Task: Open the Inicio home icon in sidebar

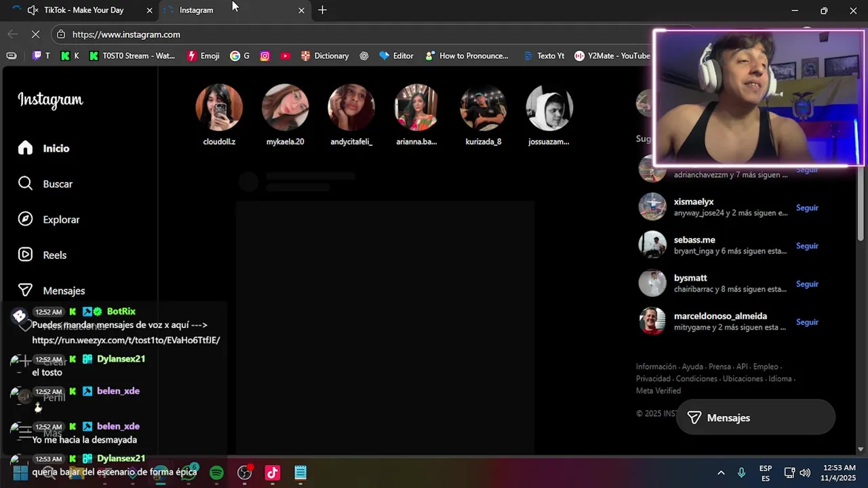Action: (x=25, y=148)
